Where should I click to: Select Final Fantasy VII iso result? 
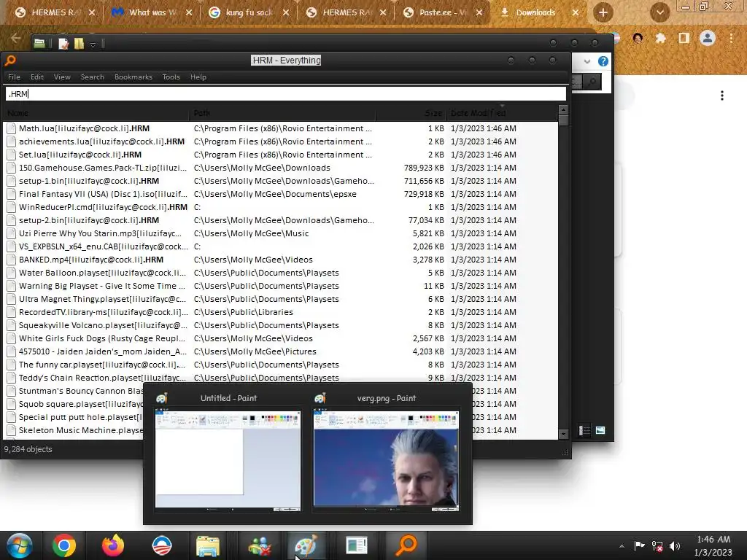[281, 194]
